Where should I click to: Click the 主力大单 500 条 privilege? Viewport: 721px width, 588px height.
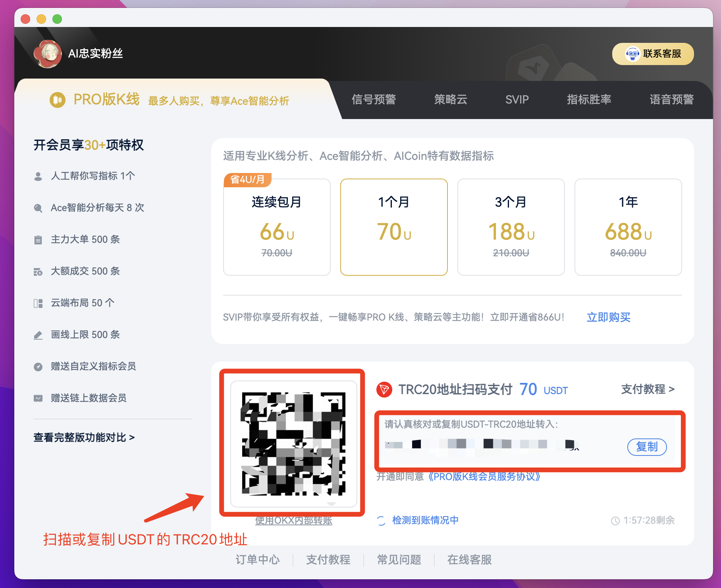85,240
